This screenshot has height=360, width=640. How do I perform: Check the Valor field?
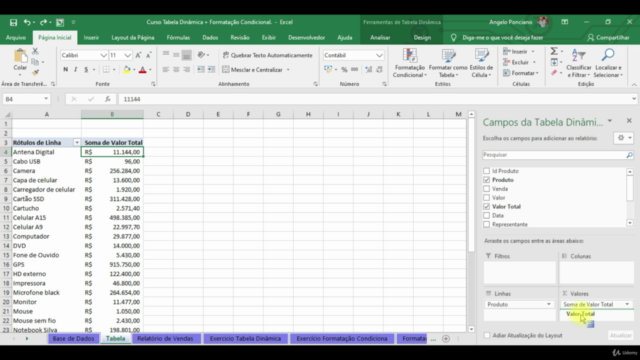pyautogui.click(x=486, y=198)
